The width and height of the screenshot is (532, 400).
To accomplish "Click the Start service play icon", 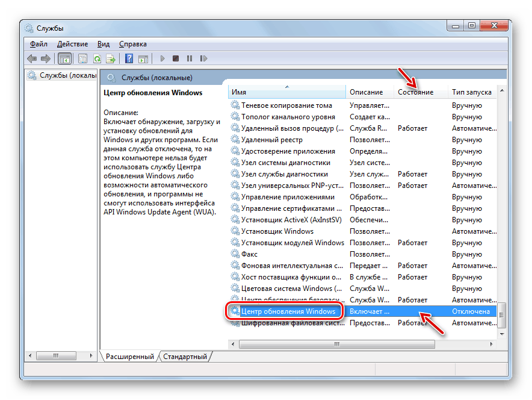I will pos(162,58).
